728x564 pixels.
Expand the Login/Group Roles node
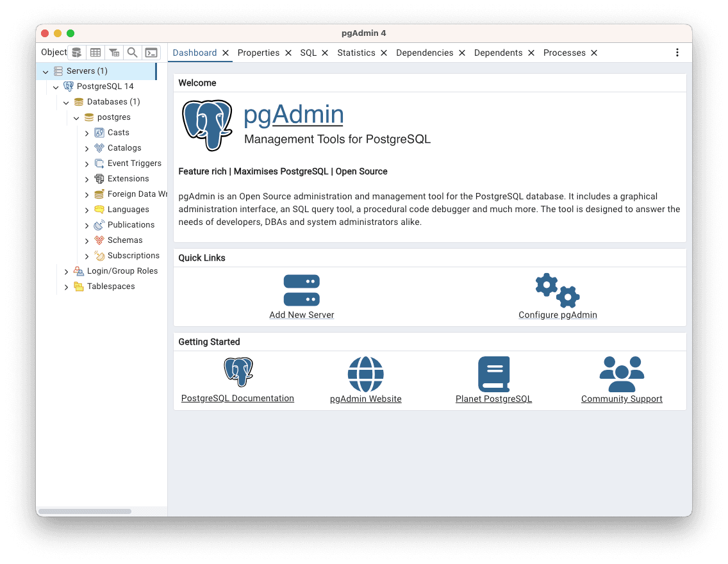click(x=66, y=272)
